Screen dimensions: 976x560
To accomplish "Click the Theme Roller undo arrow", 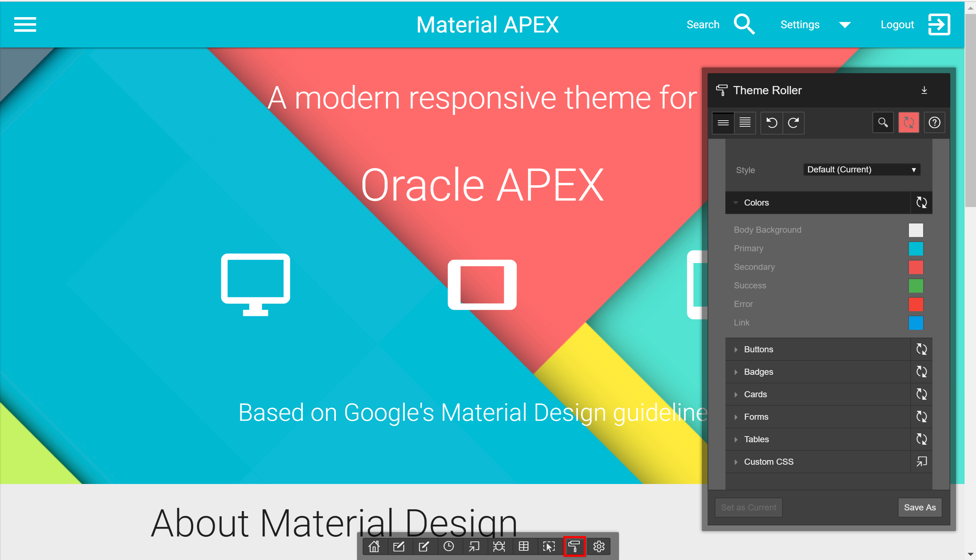I will [x=771, y=123].
